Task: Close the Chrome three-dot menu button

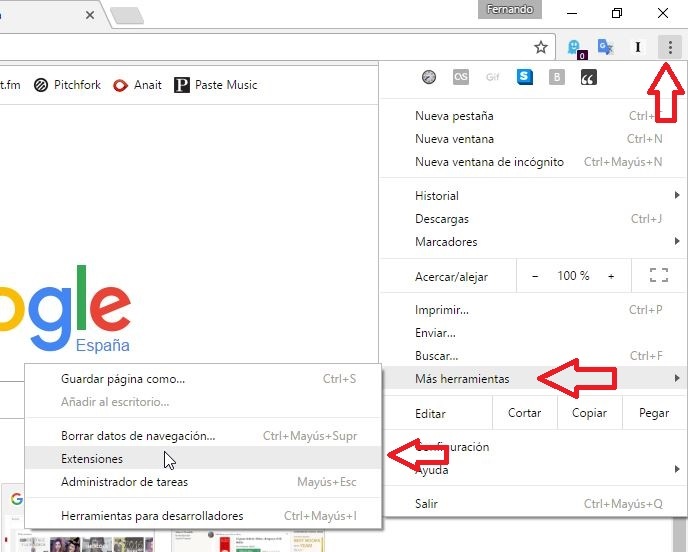Action: point(670,47)
